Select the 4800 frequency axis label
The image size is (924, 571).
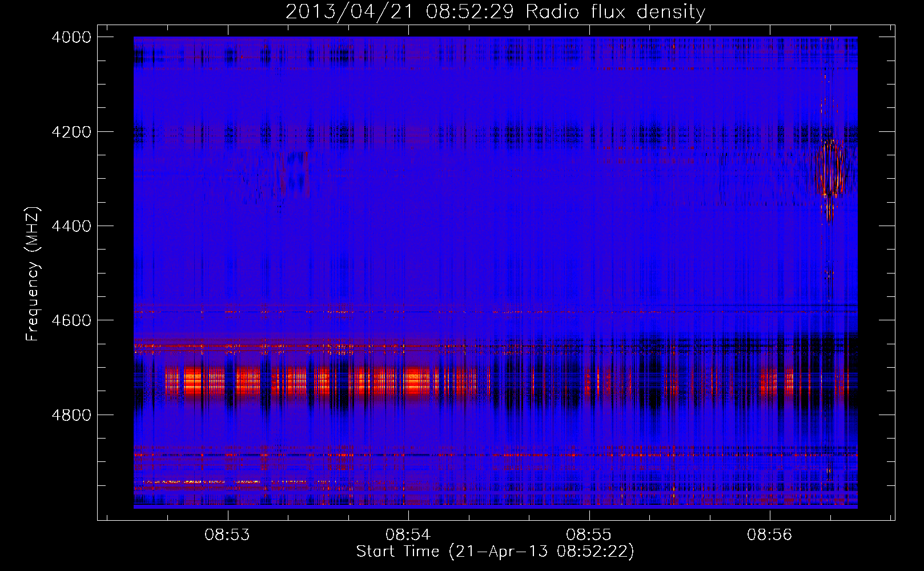pos(71,415)
